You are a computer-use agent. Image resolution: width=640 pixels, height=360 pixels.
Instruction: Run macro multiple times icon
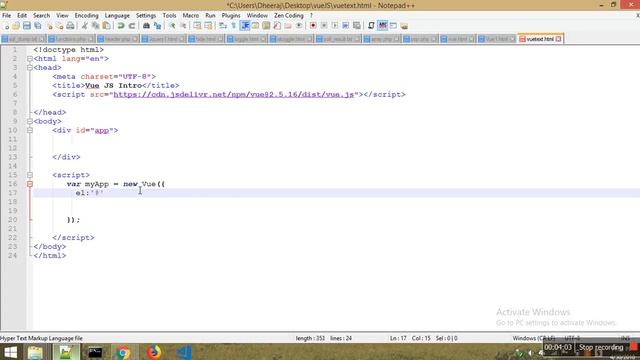pos(345,26)
